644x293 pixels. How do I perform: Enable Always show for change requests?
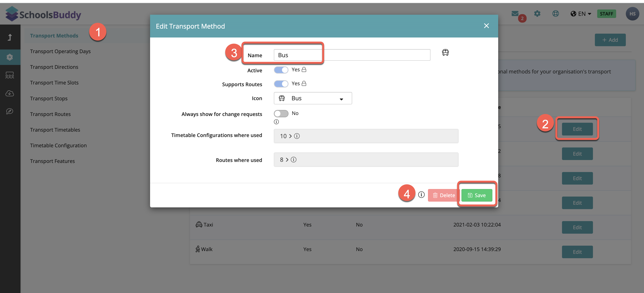tap(281, 114)
